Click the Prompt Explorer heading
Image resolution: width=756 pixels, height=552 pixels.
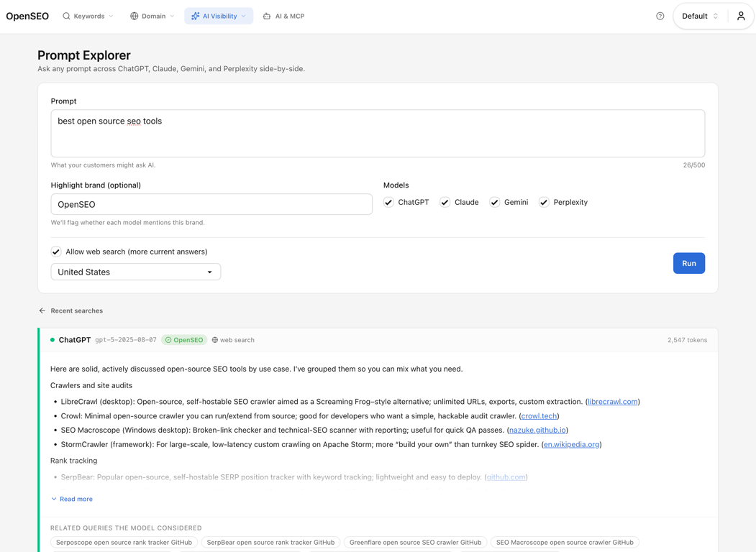(x=84, y=55)
